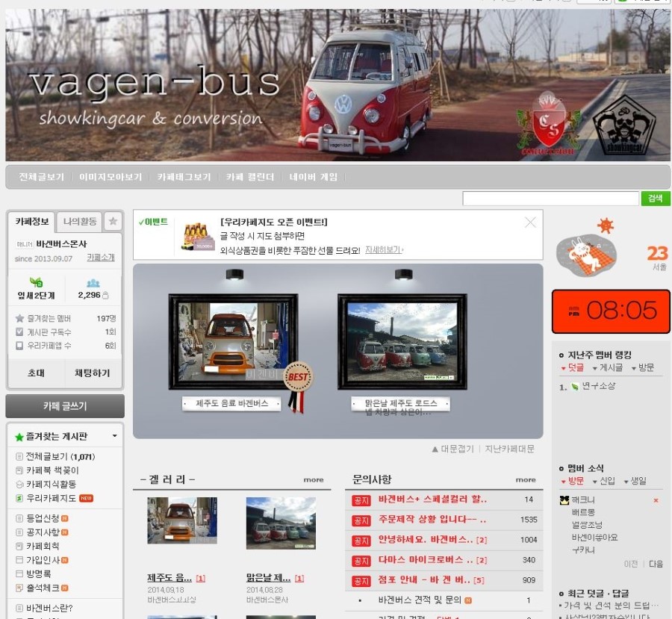Viewport: 672px width, 619px height.
Task: Expand the 즐겨찾는 게시판 dropdown arrow
Action: coord(114,436)
